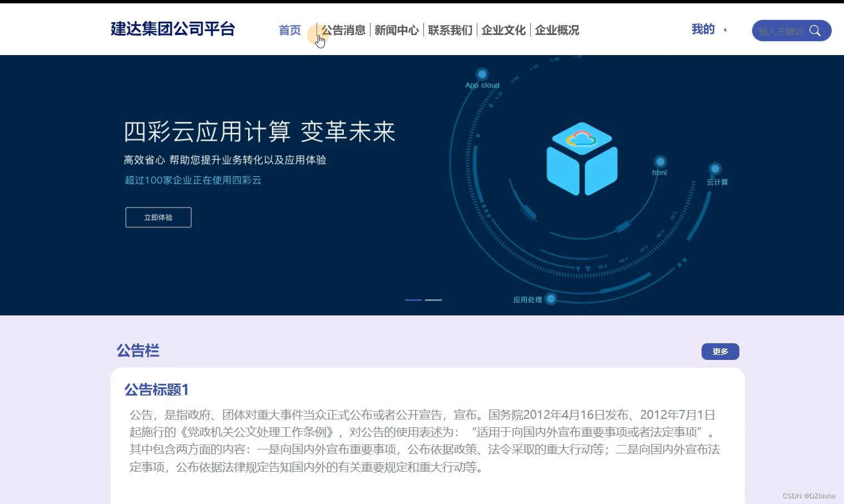Click the 我的 account link
Viewport: 844px width, 504px height.
(x=703, y=29)
